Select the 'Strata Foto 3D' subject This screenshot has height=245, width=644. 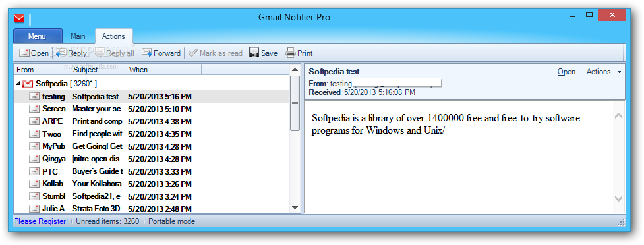pos(96,209)
